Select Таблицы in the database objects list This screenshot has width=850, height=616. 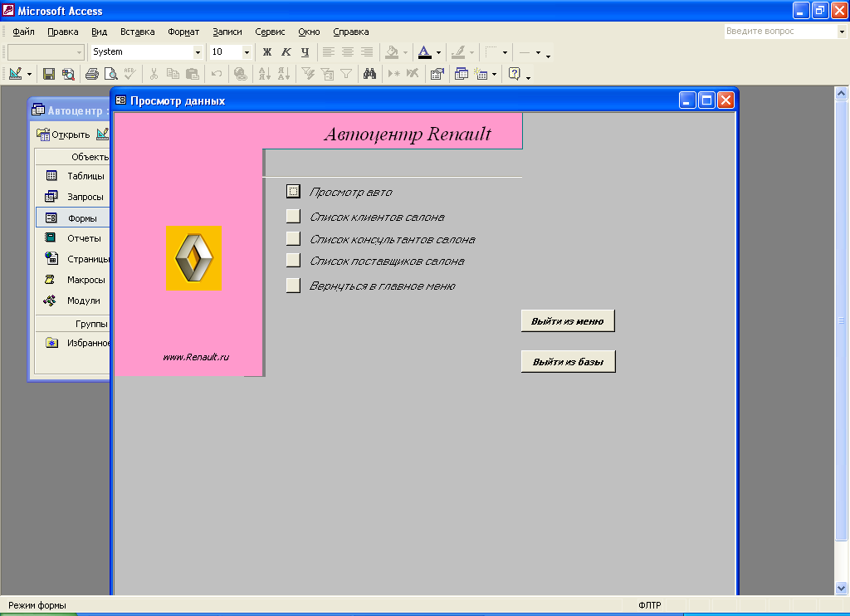click(x=74, y=176)
